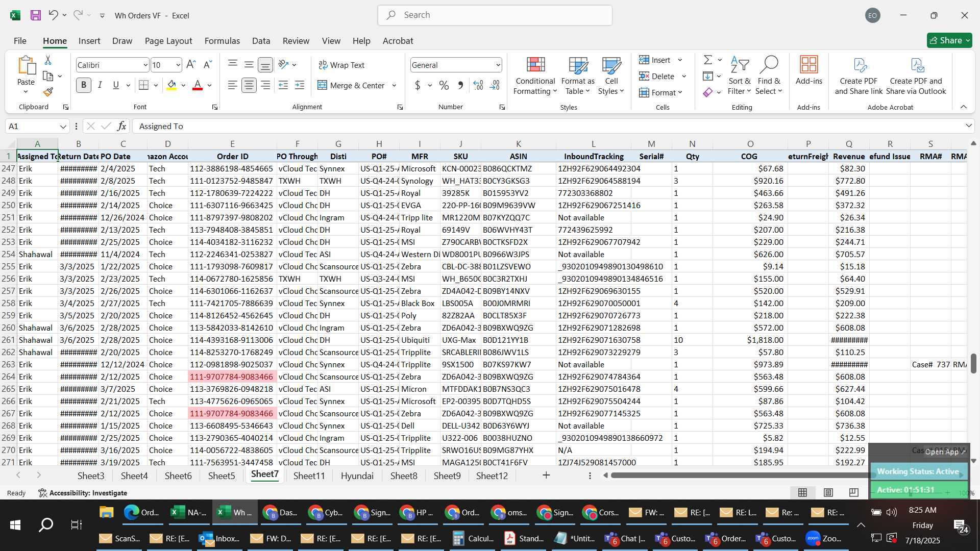Image resolution: width=980 pixels, height=551 pixels.
Task: Open the Add-ins icon
Action: 809,70
